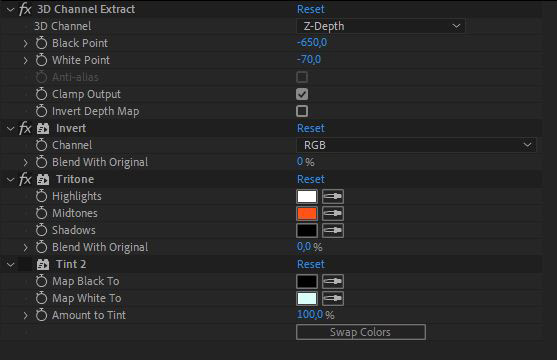Toggle the Black Point stopwatch keyframe icon

[x=41, y=43]
